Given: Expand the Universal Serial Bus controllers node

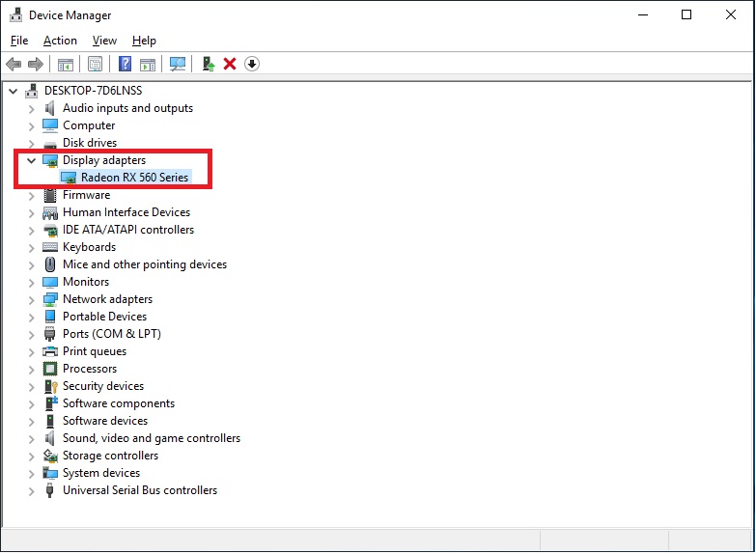Looking at the screenshot, I should coord(32,490).
